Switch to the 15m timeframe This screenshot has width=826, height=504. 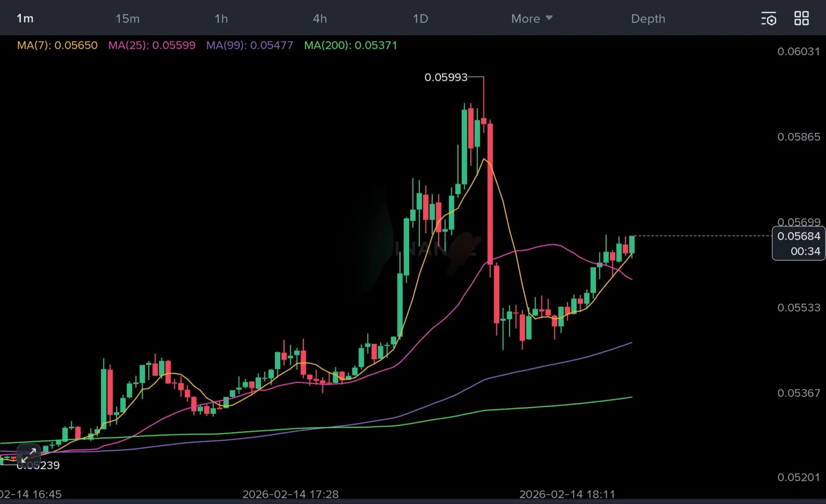[x=127, y=19]
